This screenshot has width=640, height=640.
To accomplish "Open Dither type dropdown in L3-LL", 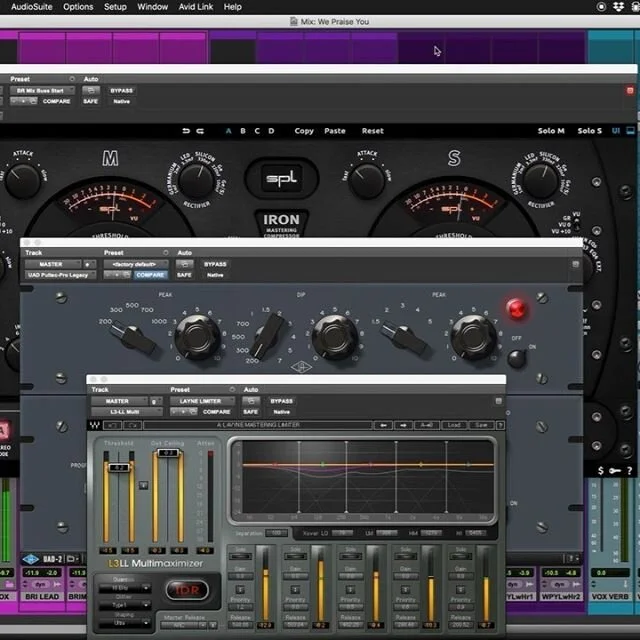I will point(124,605).
